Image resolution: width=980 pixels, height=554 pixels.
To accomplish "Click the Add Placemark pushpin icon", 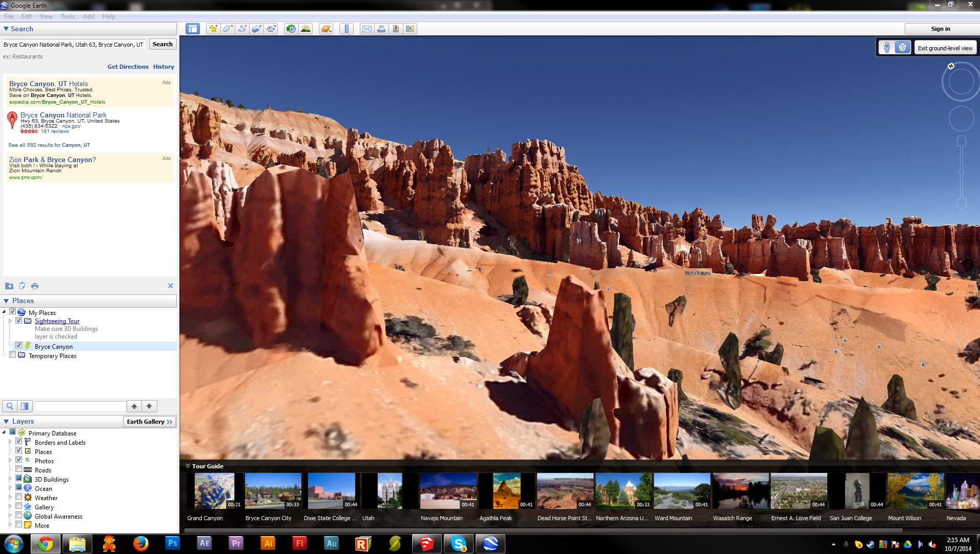I will coord(213,29).
